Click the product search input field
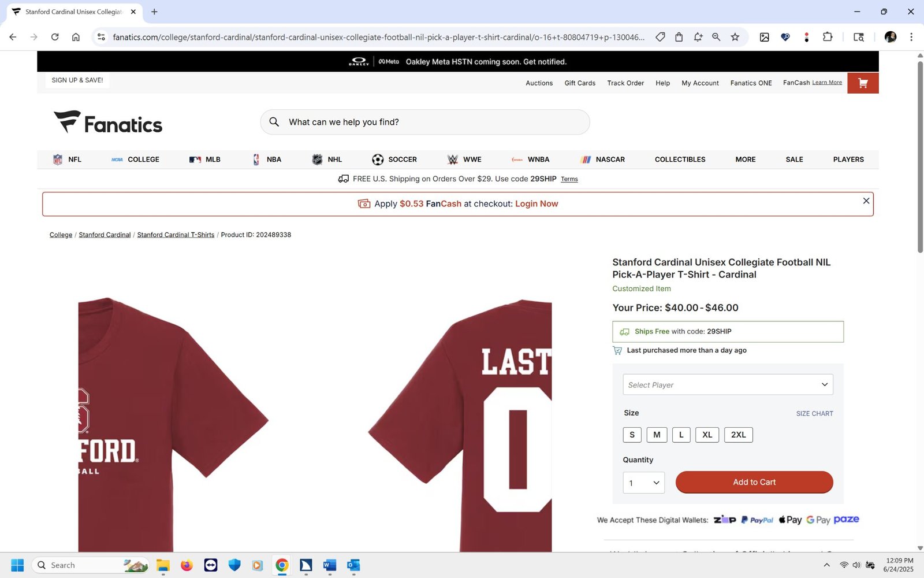924x578 pixels. [x=425, y=122]
